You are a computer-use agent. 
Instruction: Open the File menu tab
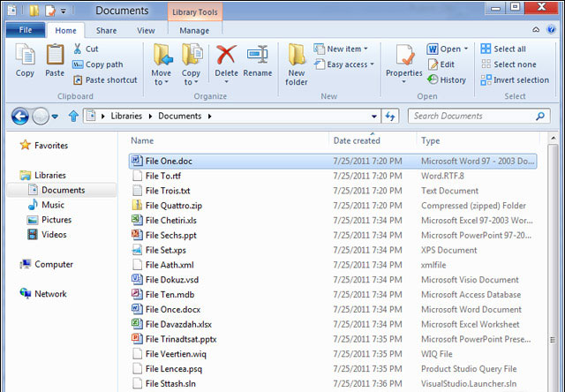26,30
